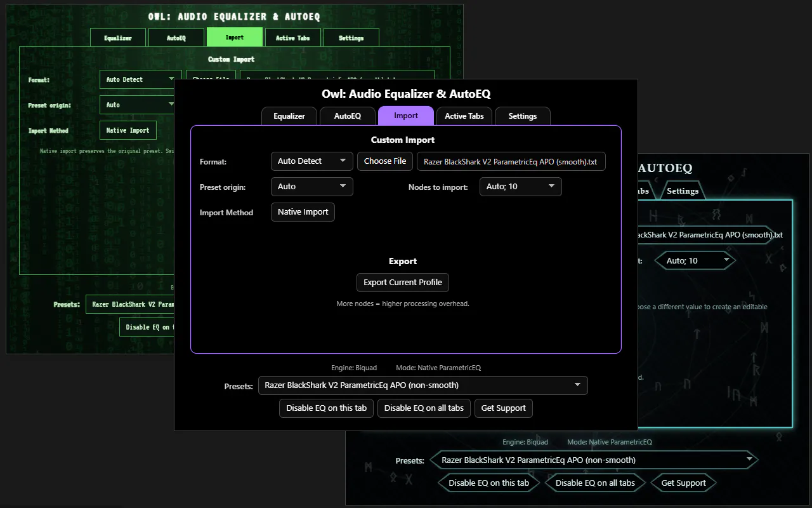Click file name field in teal window

point(706,234)
